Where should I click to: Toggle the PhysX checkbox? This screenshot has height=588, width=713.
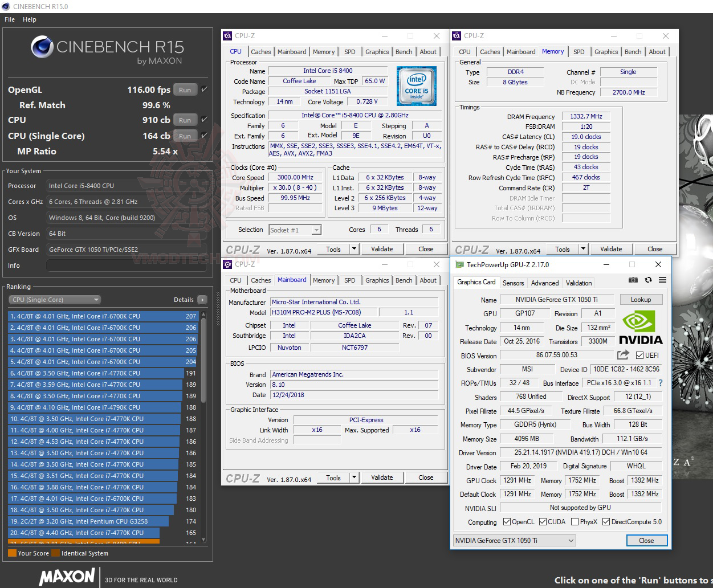pyautogui.click(x=575, y=522)
